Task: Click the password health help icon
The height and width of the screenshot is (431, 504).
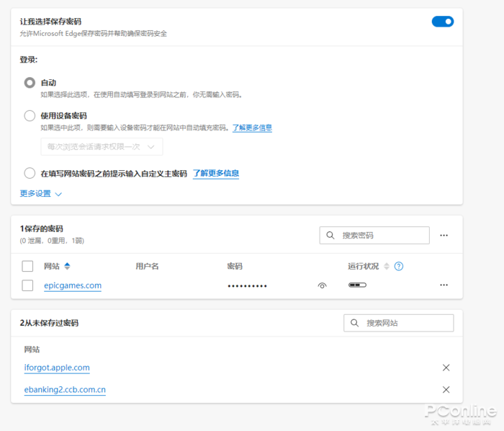Action: click(x=399, y=266)
